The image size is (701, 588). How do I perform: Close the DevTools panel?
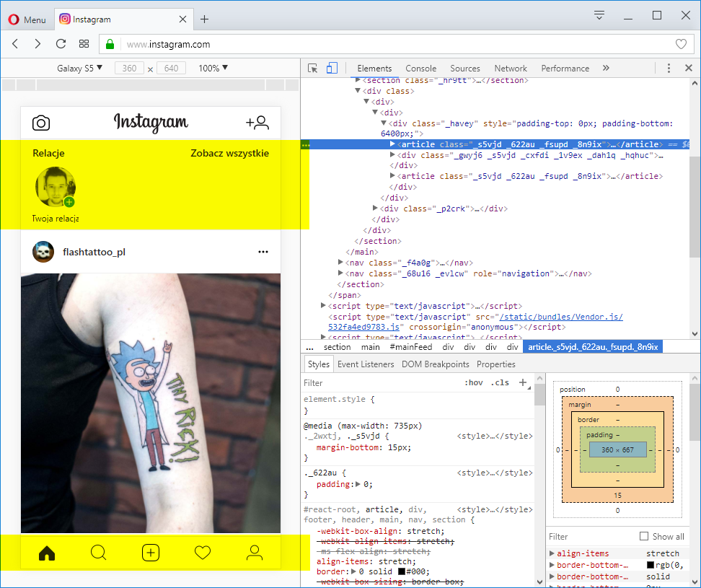tap(689, 68)
